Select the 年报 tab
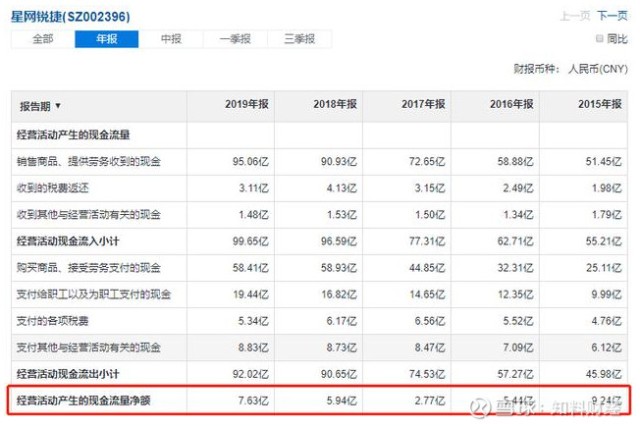640x428 pixels. [x=106, y=39]
